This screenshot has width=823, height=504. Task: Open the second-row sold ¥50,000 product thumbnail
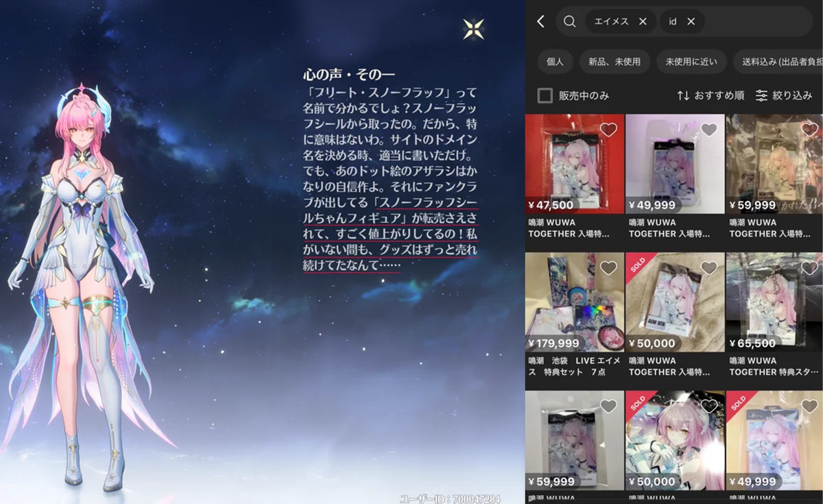(x=676, y=302)
